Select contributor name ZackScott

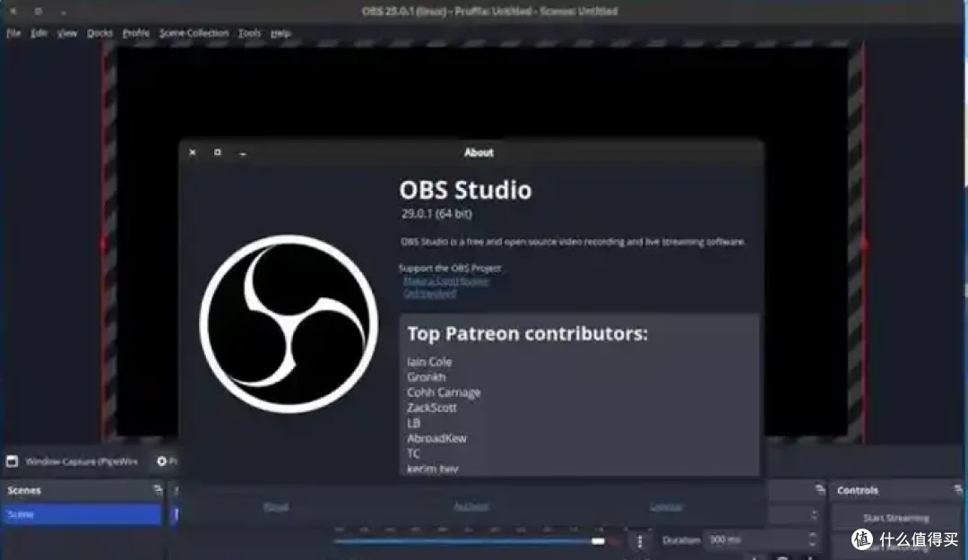pyautogui.click(x=431, y=408)
